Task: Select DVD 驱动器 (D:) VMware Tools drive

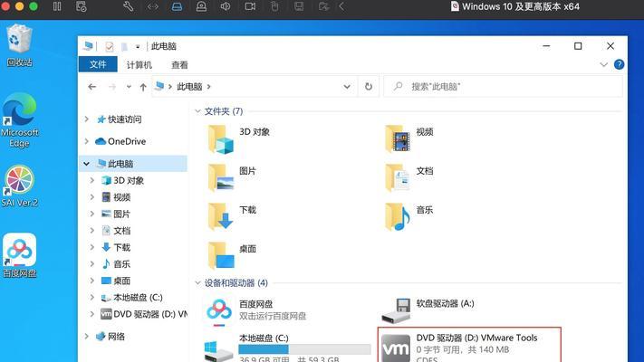Action: tap(469, 347)
